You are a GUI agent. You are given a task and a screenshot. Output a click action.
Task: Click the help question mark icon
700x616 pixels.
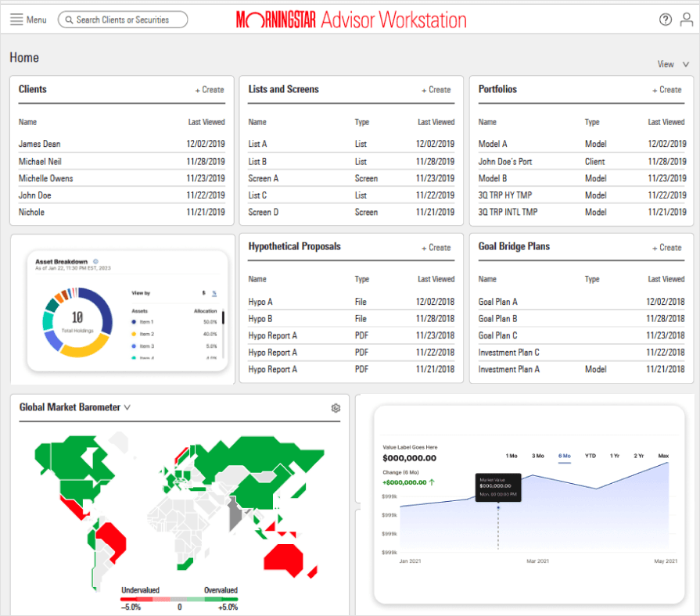pos(665,20)
